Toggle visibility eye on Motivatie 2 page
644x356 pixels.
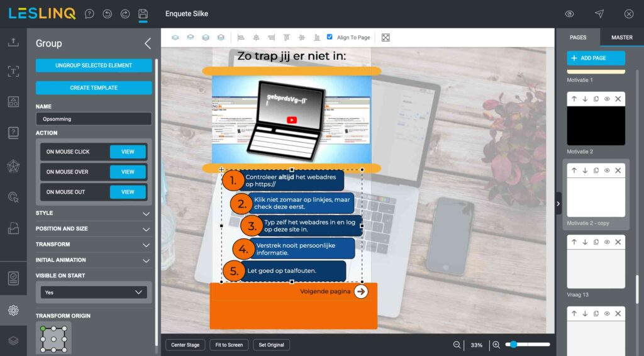[607, 99]
